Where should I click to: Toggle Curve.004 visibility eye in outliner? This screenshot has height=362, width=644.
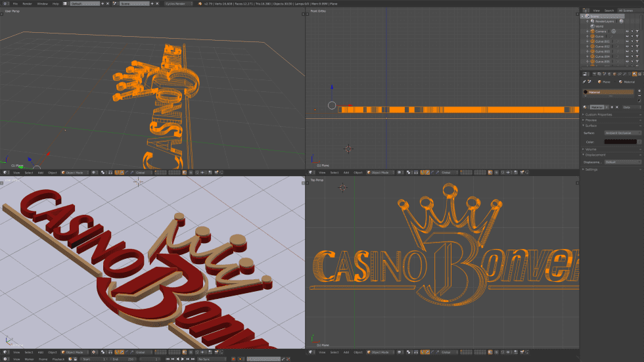(627, 57)
